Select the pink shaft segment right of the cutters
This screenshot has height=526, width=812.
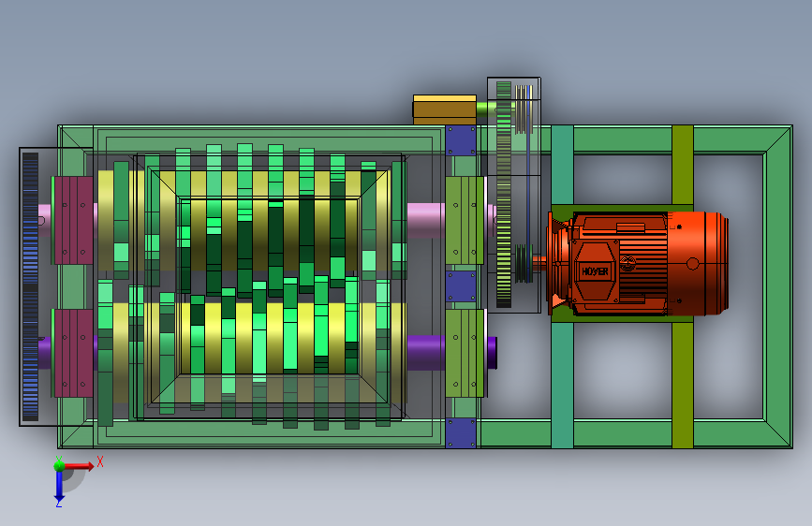[426, 220]
